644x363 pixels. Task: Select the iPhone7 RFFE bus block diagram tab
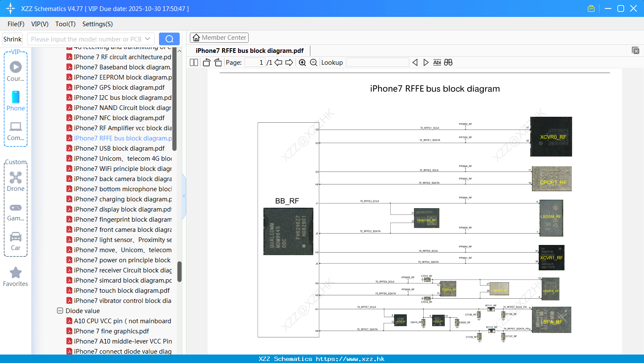click(249, 51)
